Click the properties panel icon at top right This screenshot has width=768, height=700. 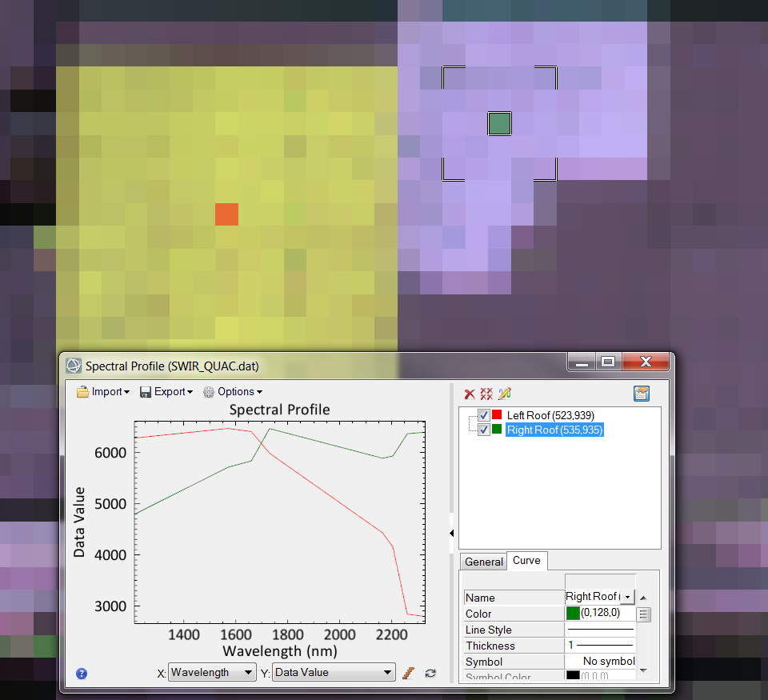pos(641,393)
